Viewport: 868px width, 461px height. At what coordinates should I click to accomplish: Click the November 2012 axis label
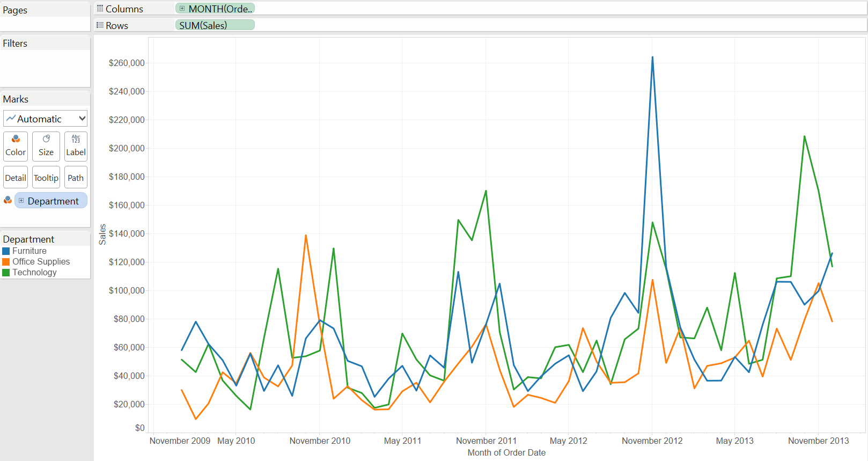pos(652,441)
